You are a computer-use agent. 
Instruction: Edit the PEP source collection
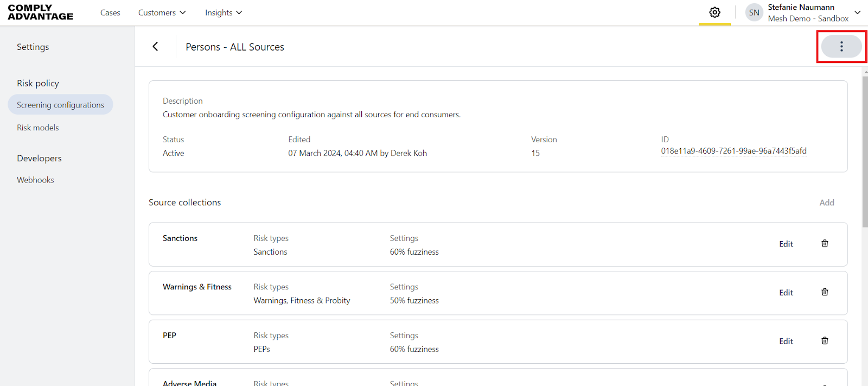[x=786, y=341]
